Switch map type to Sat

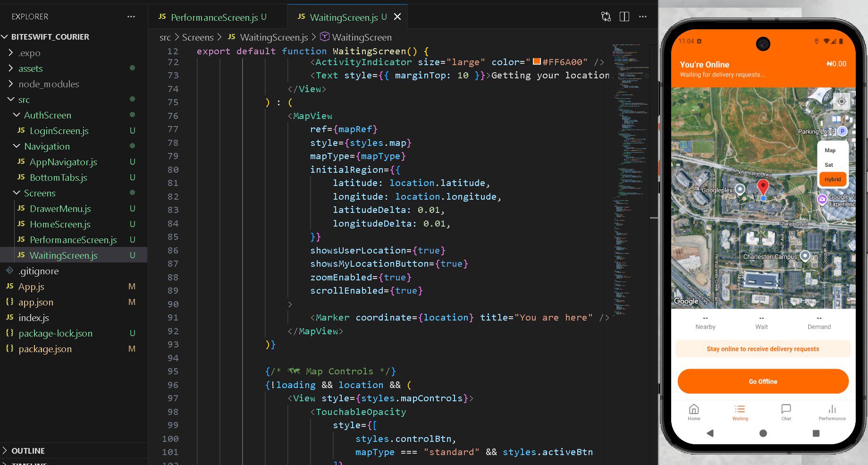[829, 165]
